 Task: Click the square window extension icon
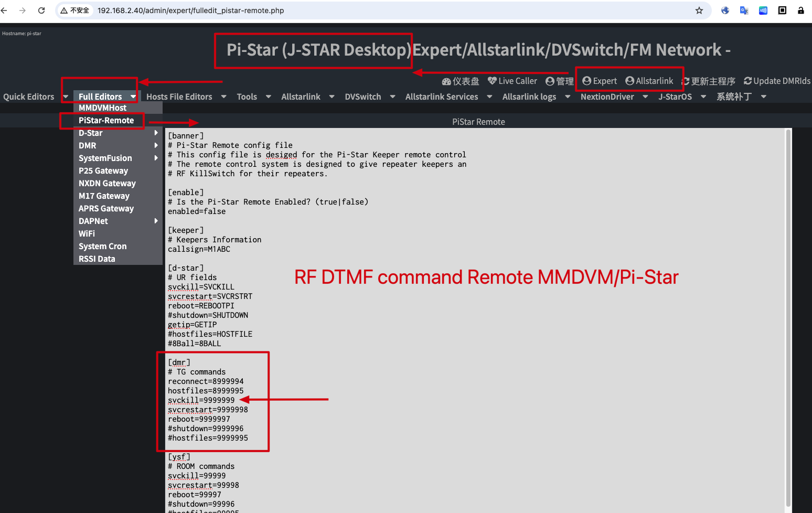pos(782,10)
